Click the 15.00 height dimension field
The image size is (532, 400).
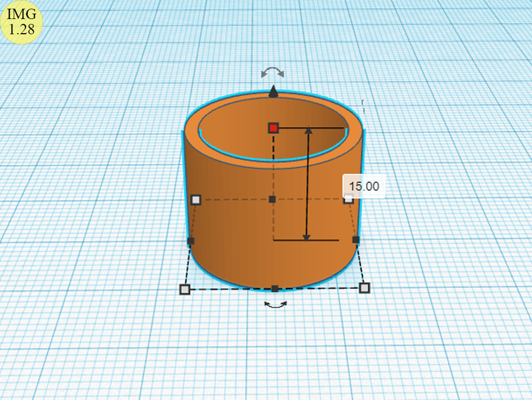point(364,186)
